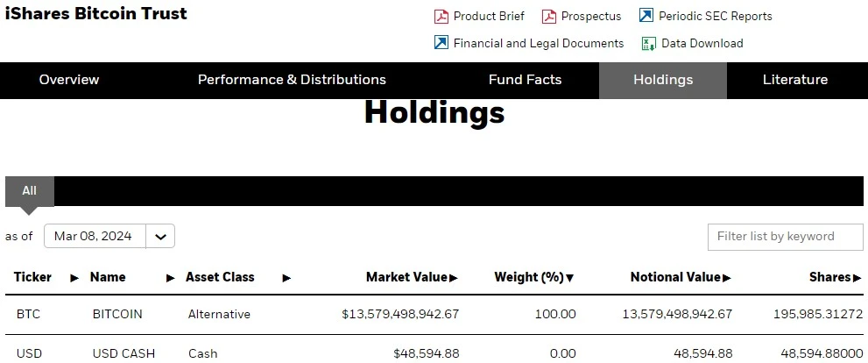Image resolution: width=868 pixels, height=363 pixels.
Task: Open the Prospectus link
Action: [x=591, y=16]
